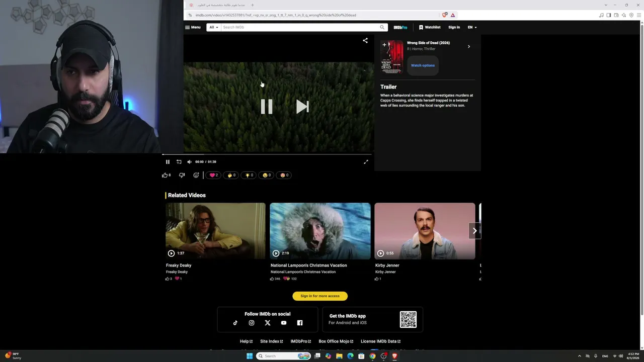Click the magnifier search submit icon
Viewport: 644px width, 362px height.
(382, 27)
